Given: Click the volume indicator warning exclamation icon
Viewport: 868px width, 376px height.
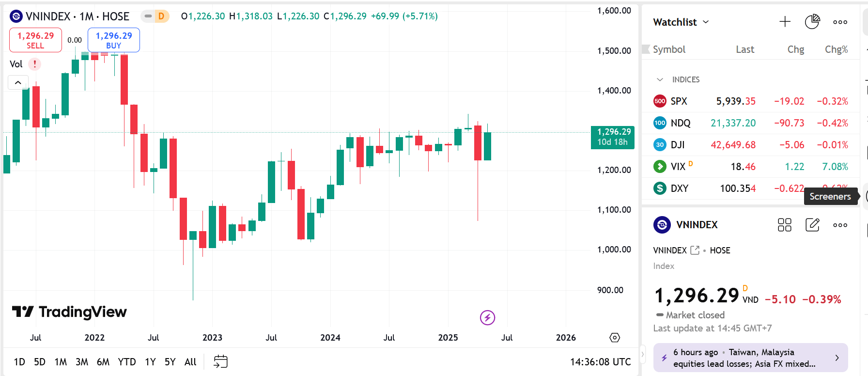Looking at the screenshot, I should (x=35, y=64).
